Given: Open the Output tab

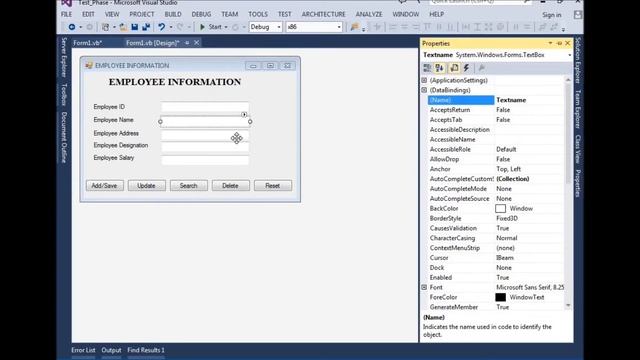Looking at the screenshot, I should pos(111,350).
